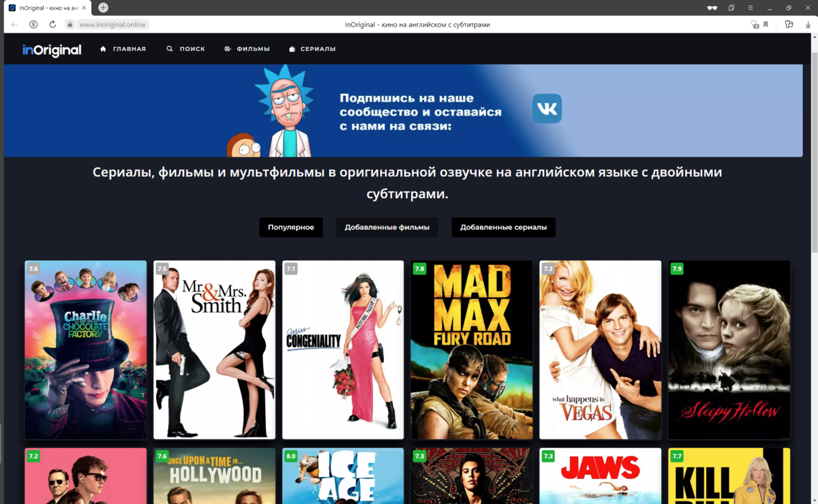
Task: Click the 7.2 rating badge on Vegas poster
Action: (549, 269)
